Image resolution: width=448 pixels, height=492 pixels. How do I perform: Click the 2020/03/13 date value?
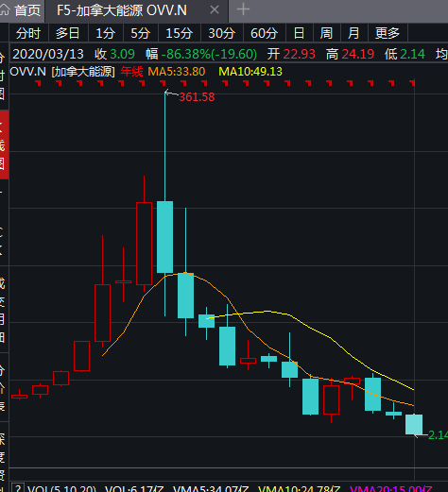48,54
